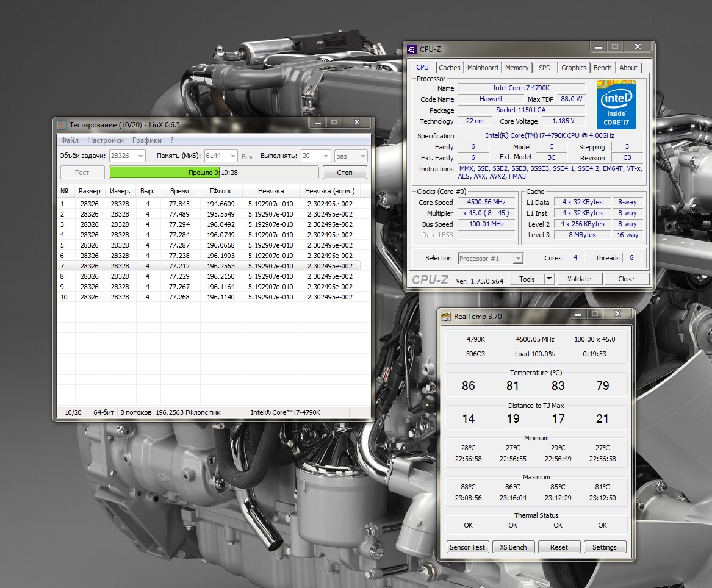Switch to the About tab in CPU-Z
The width and height of the screenshot is (712, 588).
[x=628, y=68]
